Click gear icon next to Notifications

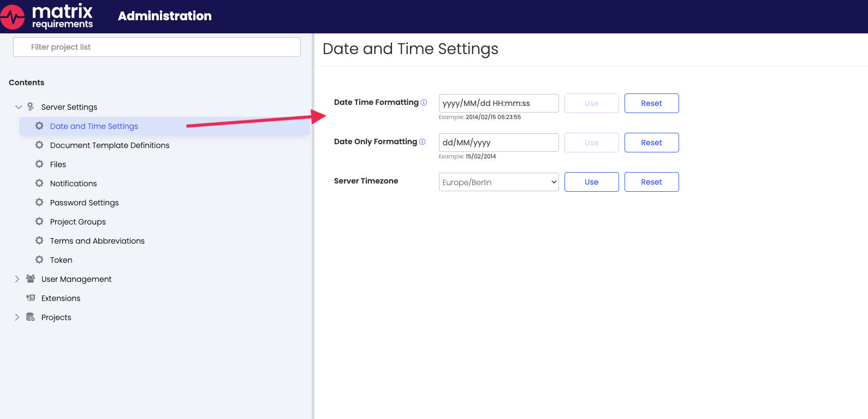coord(39,183)
